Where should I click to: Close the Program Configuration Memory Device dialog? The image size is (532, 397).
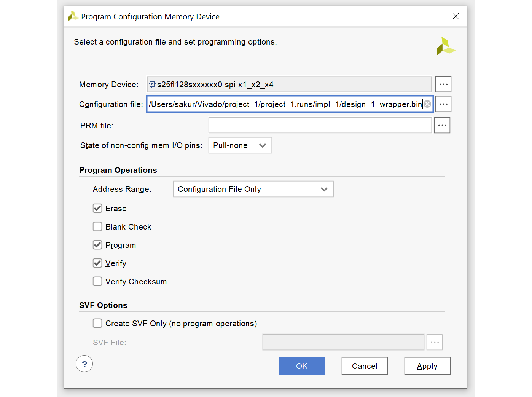pyautogui.click(x=456, y=16)
